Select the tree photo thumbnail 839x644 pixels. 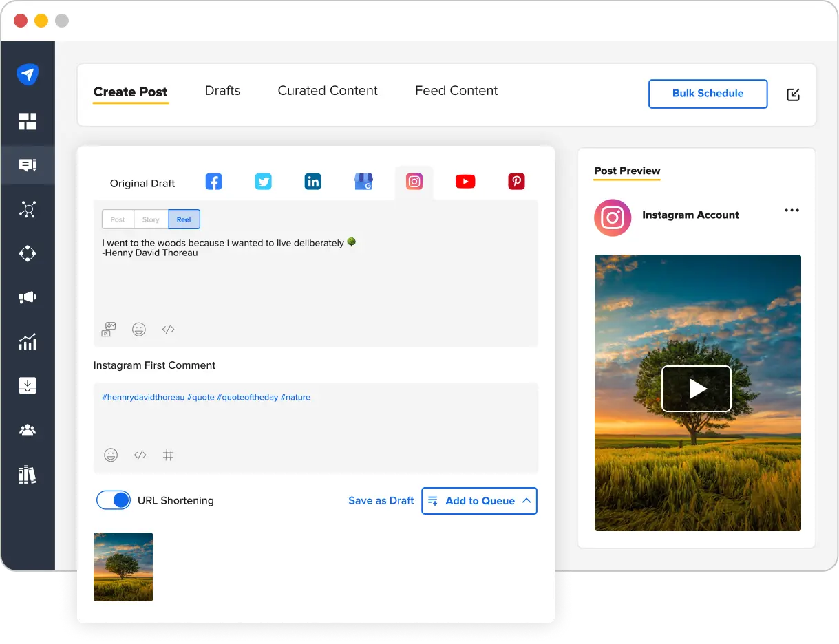pos(123,566)
